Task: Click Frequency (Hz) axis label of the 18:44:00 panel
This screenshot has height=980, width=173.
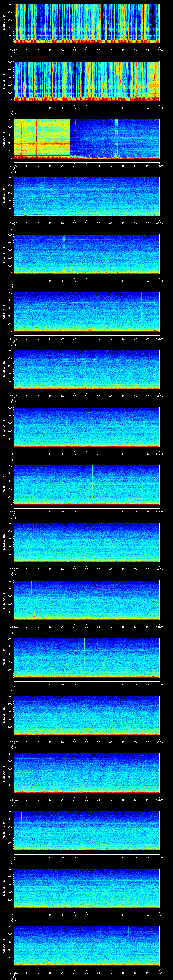Action: [x=4, y=24]
